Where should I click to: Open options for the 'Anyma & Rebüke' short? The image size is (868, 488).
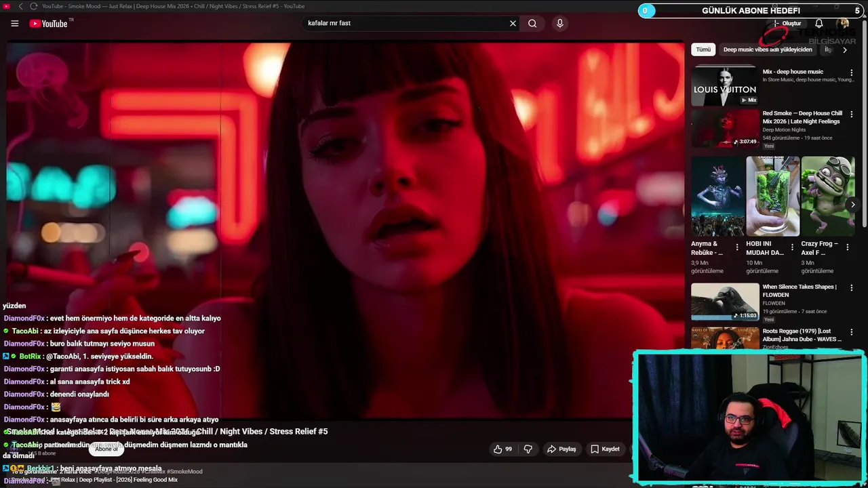[x=737, y=247]
